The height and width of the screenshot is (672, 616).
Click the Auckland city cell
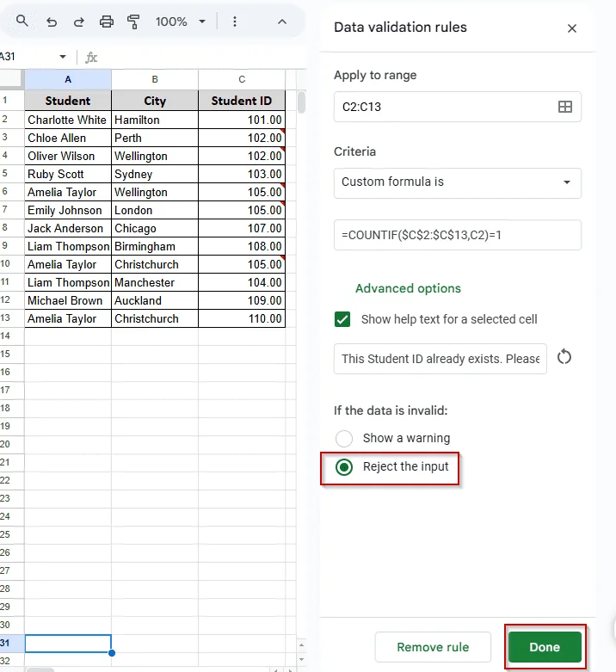point(155,300)
